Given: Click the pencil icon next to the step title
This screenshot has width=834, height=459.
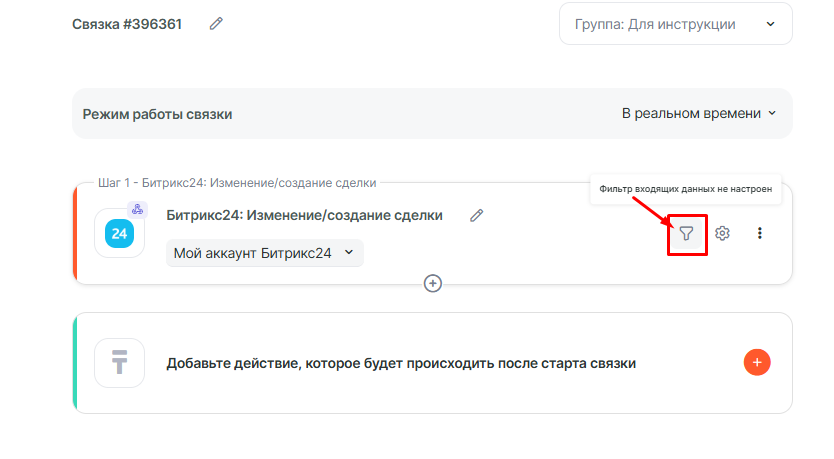Looking at the screenshot, I should 477,215.
